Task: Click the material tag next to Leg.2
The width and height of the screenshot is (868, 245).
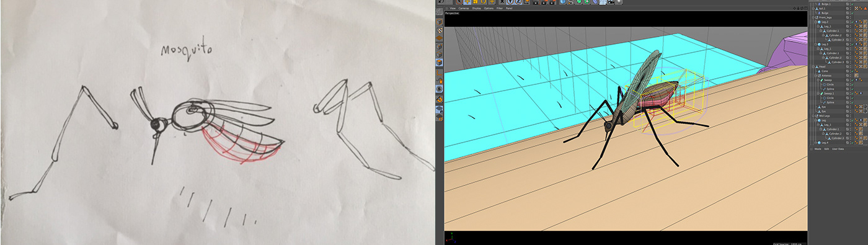Action: [864, 22]
